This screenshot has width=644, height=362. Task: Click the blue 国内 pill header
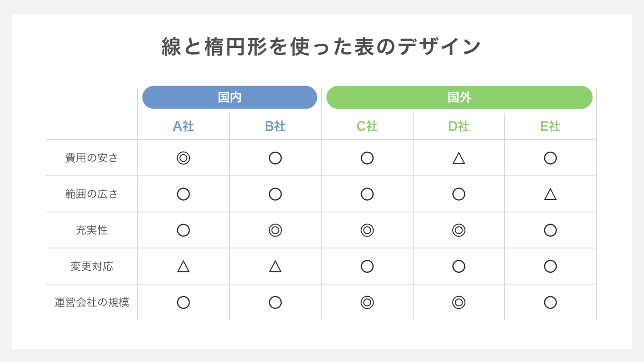[230, 97]
